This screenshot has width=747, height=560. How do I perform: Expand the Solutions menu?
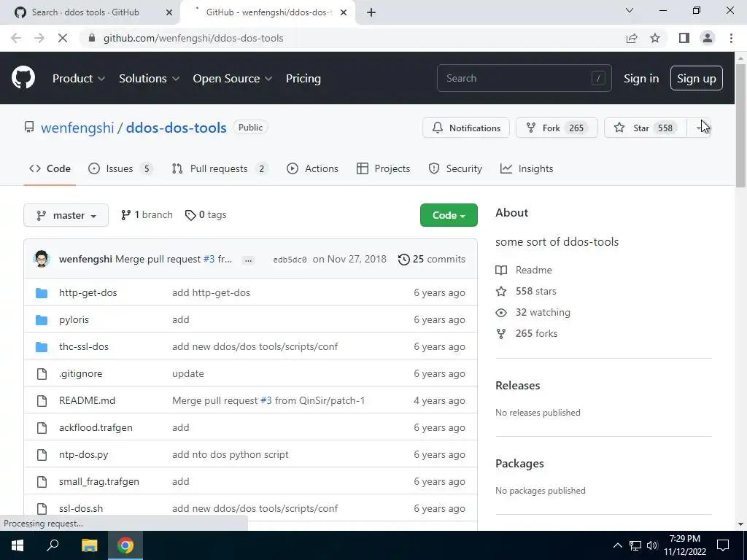click(x=149, y=79)
